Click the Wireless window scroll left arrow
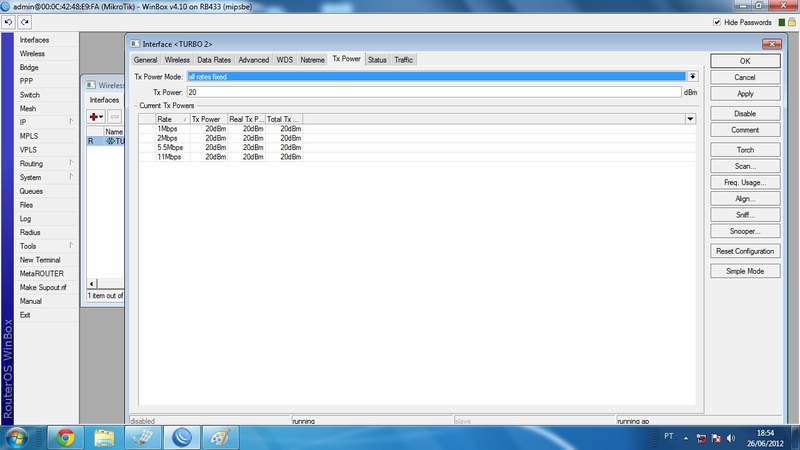Viewport: 800px width, 450px height. [x=92, y=284]
